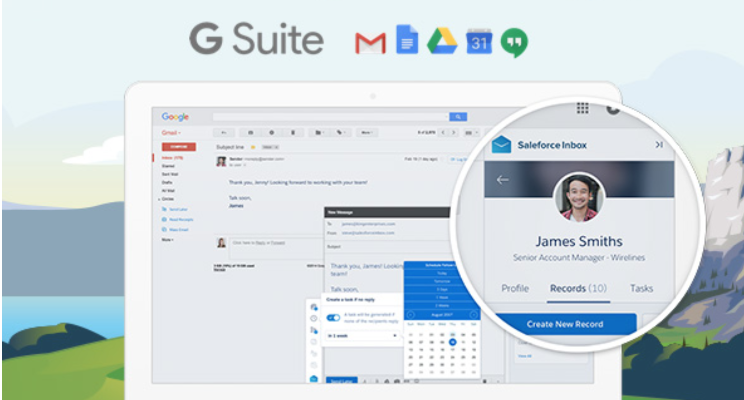Open the Gmail dropdown under the Google logo
Screen dimensions: 744x400
pos(171,133)
